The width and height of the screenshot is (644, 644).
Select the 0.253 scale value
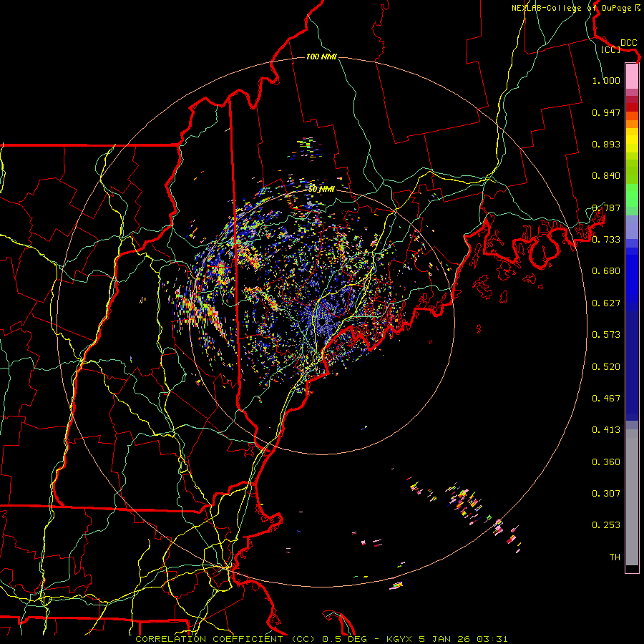click(x=606, y=525)
